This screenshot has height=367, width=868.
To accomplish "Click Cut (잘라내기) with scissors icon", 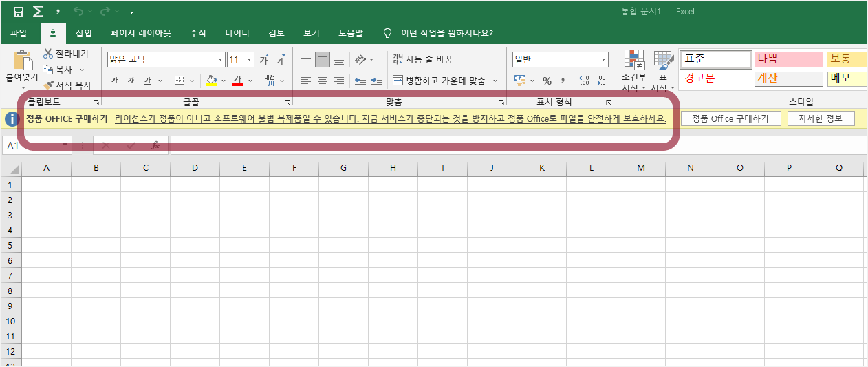I will click(65, 54).
